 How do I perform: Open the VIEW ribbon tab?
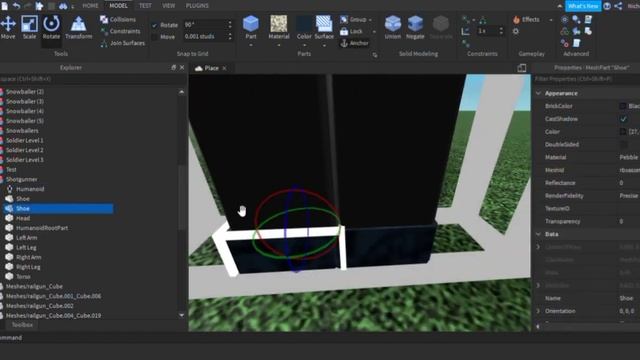(169, 6)
